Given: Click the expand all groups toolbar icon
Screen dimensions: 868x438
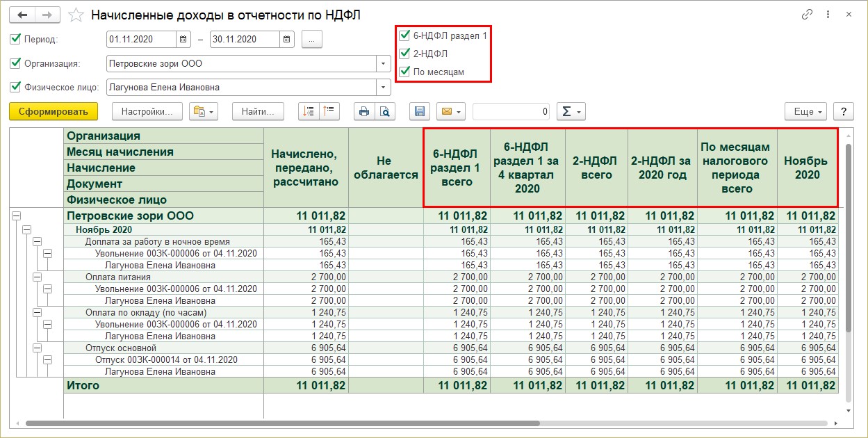Looking at the screenshot, I should [x=309, y=111].
